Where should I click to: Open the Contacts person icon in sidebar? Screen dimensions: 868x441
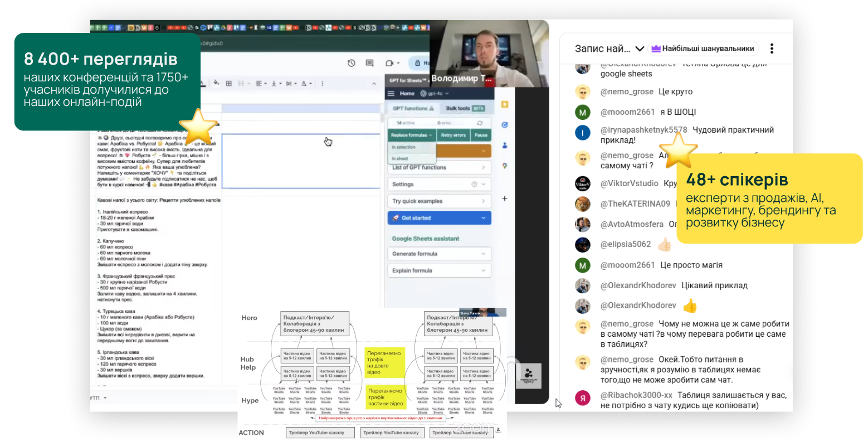click(505, 146)
